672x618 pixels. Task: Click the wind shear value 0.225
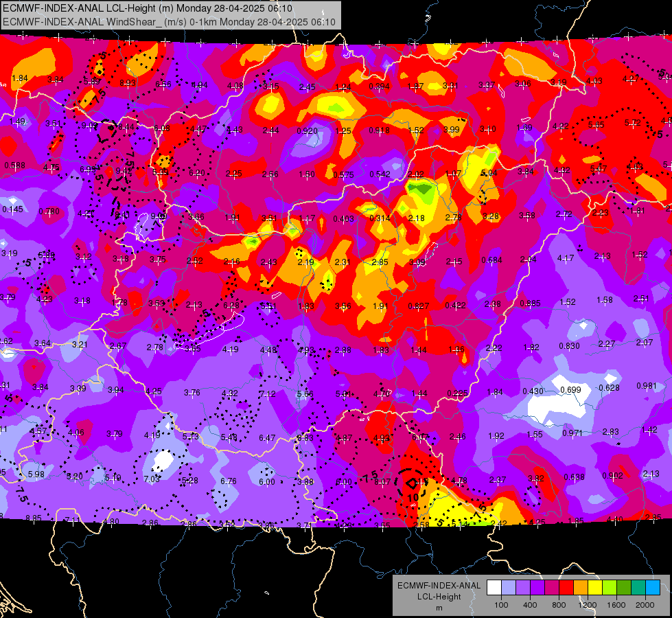pyautogui.click(x=457, y=393)
